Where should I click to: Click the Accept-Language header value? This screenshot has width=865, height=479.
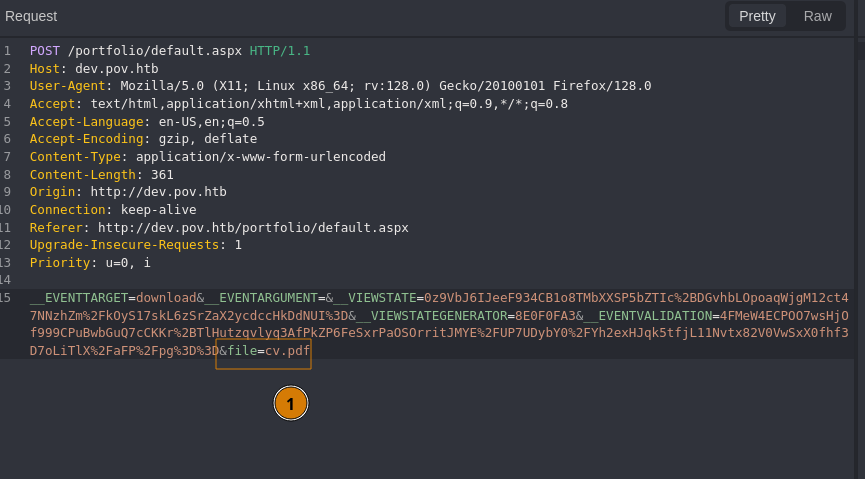point(211,122)
